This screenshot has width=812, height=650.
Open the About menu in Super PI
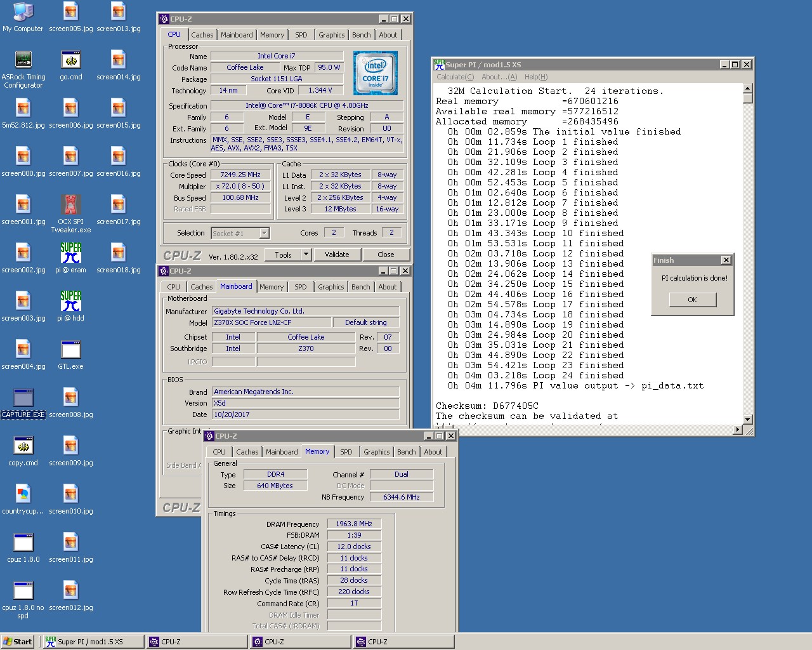click(499, 77)
